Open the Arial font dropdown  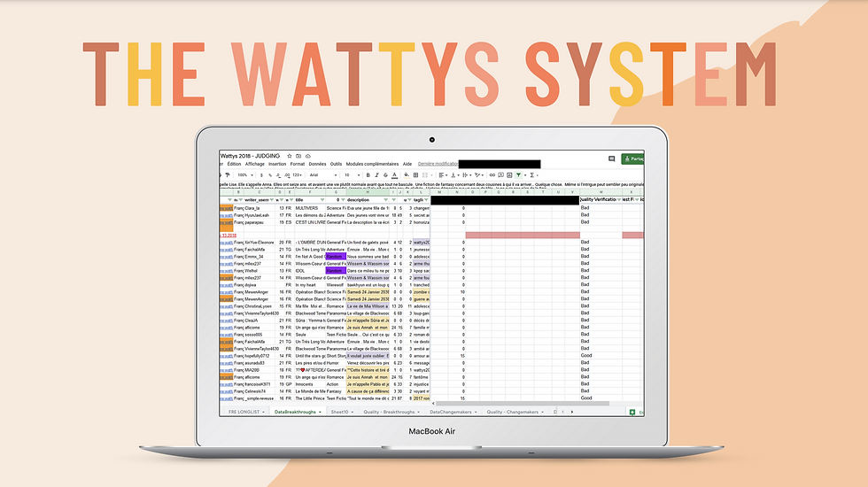[x=323, y=175]
